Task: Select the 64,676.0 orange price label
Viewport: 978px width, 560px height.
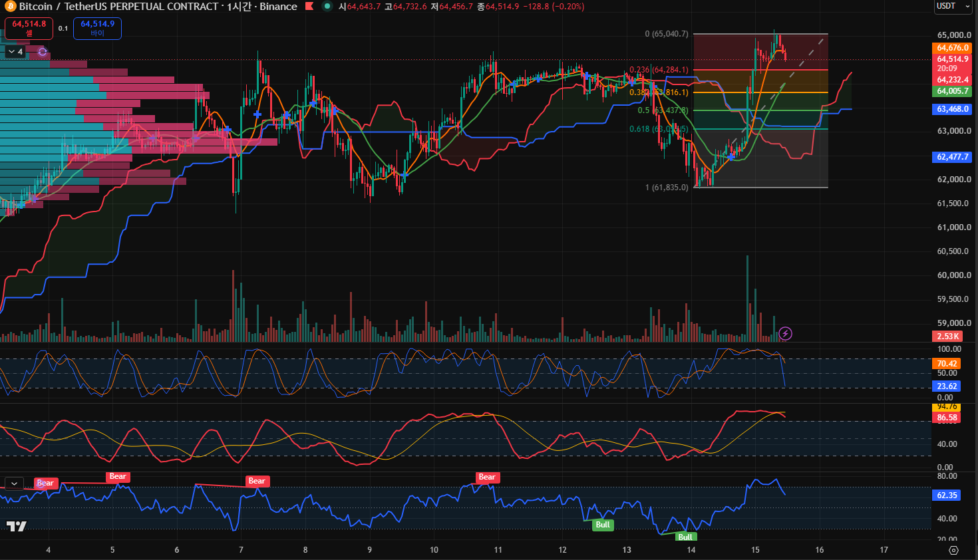Action: point(953,48)
